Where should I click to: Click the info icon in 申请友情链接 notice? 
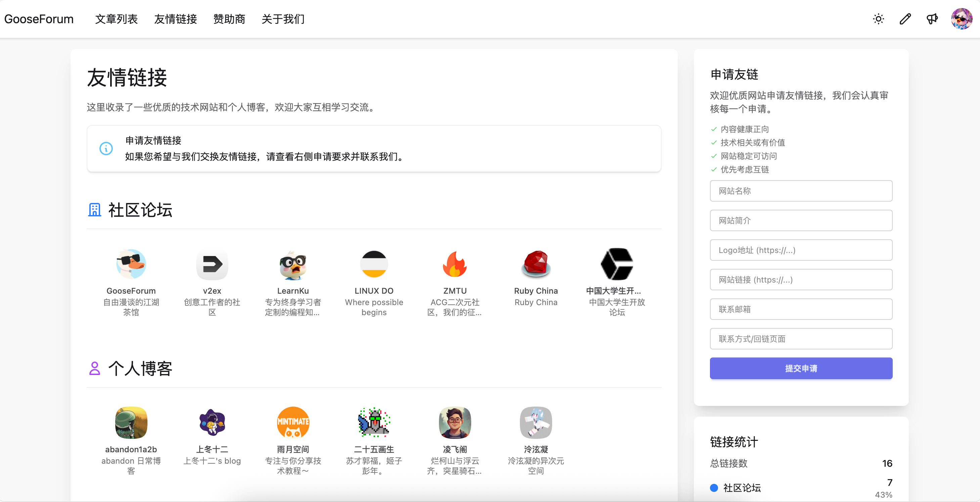point(106,149)
